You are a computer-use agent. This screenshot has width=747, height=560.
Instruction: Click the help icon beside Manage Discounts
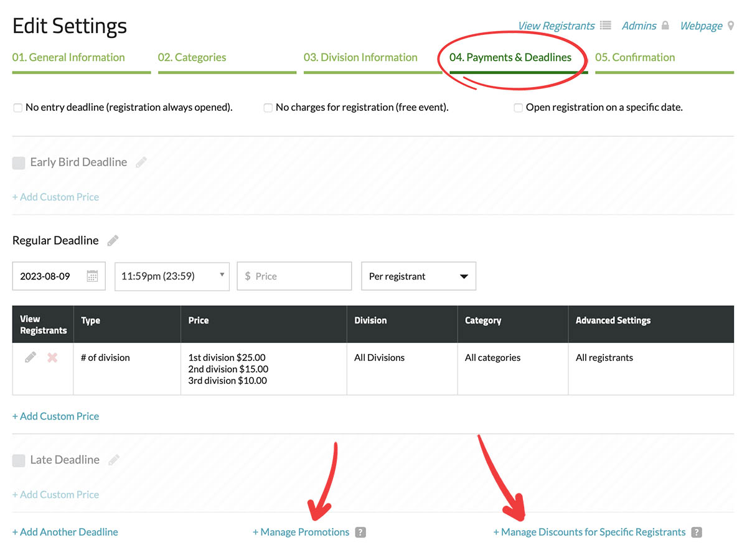click(697, 533)
